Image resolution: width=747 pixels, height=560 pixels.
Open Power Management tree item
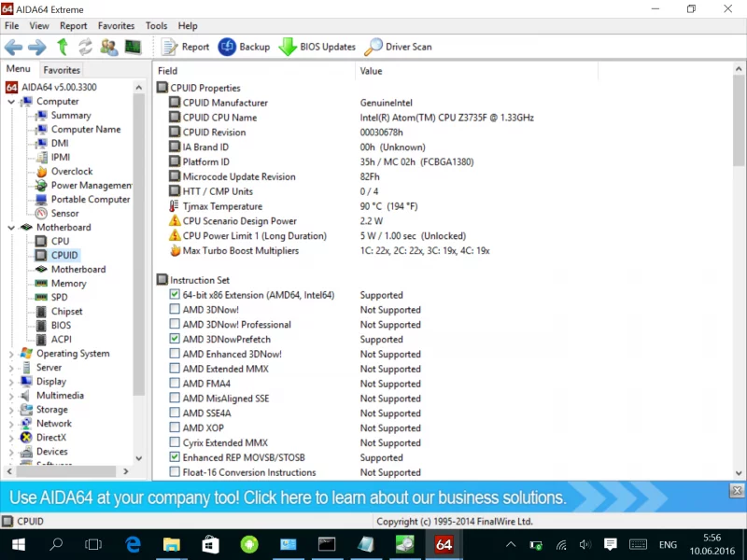pyautogui.click(x=91, y=185)
